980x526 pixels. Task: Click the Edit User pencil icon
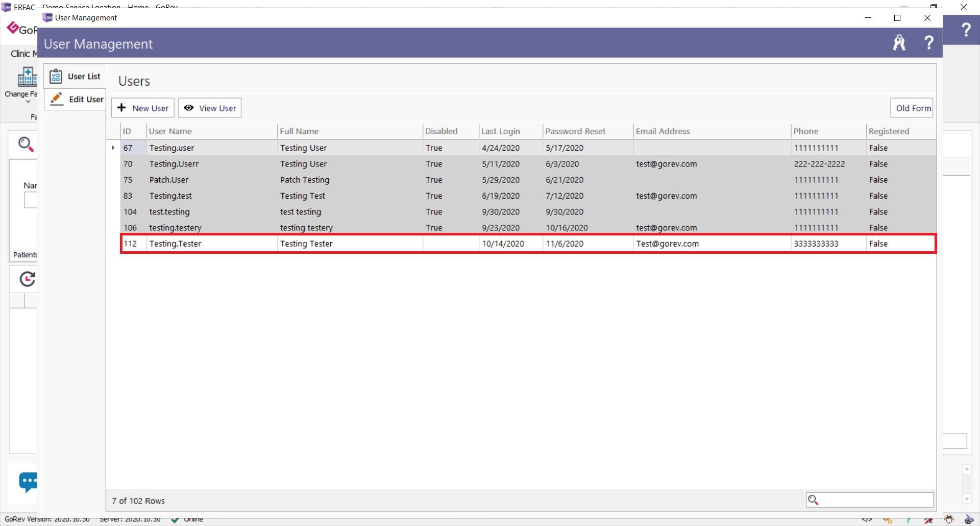click(x=57, y=99)
